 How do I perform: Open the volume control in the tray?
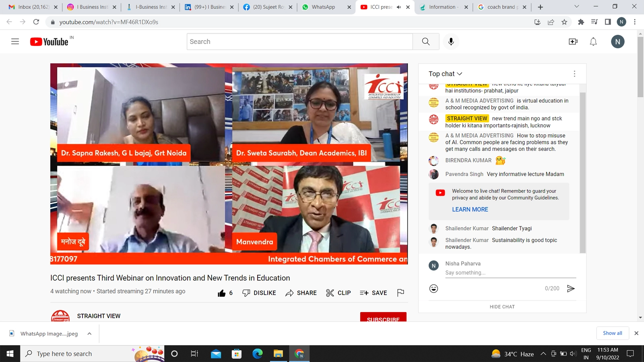(x=573, y=354)
